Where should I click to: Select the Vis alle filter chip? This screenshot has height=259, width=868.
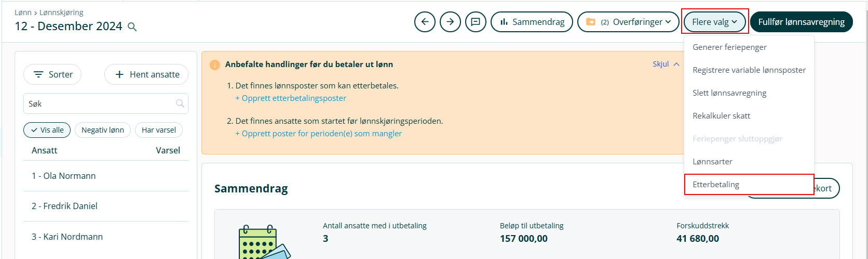click(x=47, y=130)
